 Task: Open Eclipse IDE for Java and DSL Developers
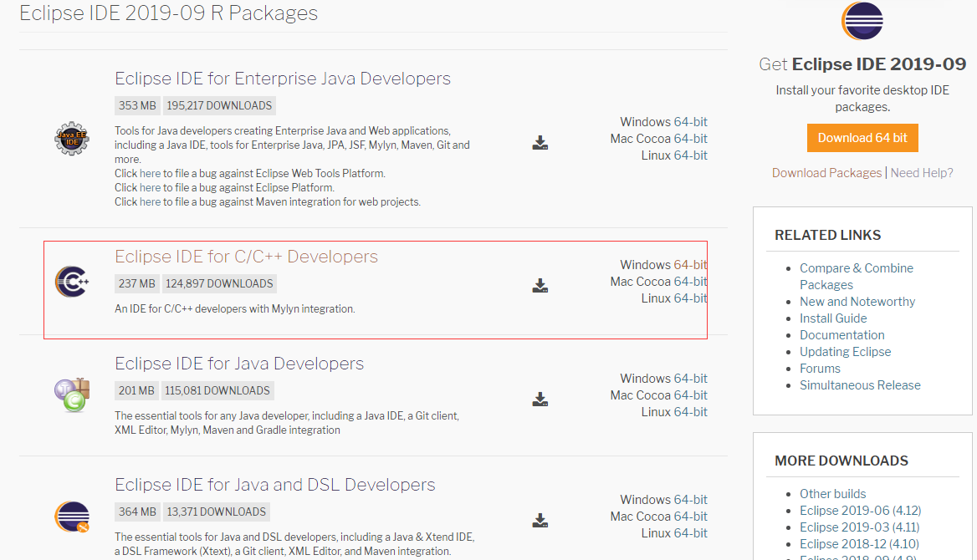(274, 485)
